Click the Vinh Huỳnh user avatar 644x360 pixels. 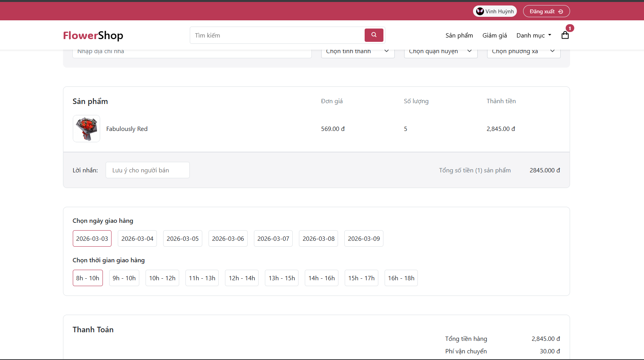pyautogui.click(x=480, y=11)
